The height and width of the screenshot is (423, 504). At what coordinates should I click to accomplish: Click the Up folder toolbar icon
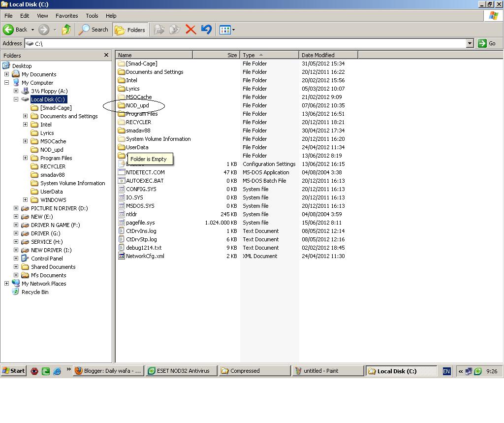pos(66,30)
